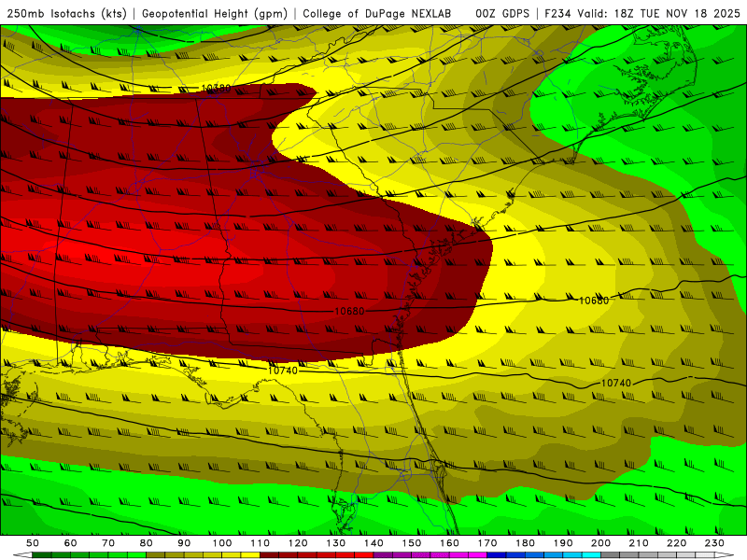Click the '250mb Isotachs (kts)' title text
The image size is (747, 560).
click(66, 13)
